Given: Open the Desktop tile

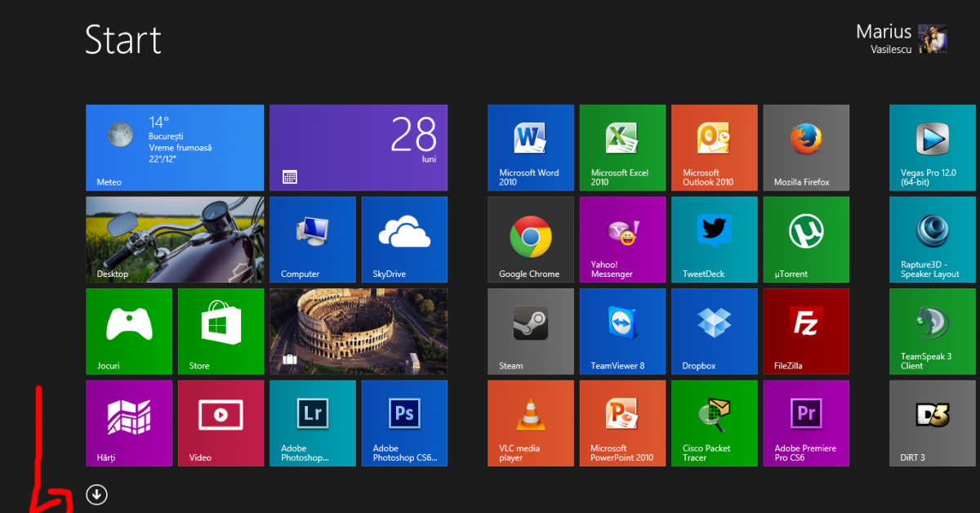Looking at the screenshot, I should (175, 239).
